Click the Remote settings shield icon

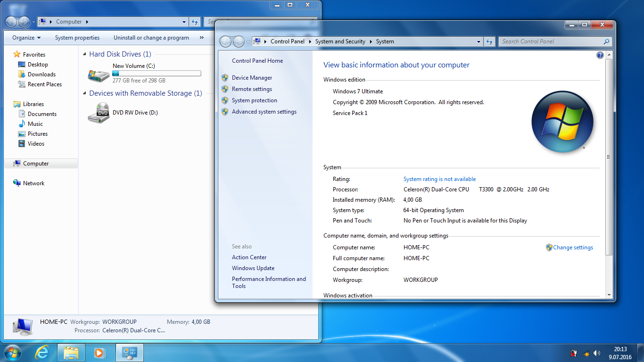pyautogui.click(x=225, y=89)
